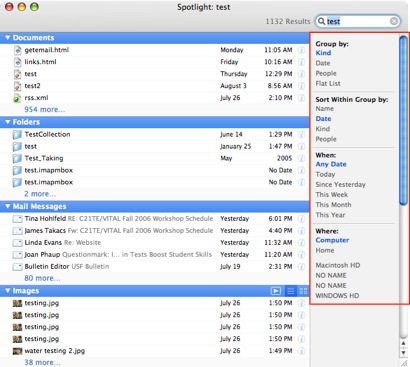Screen dimensions: 410x367
Task: Sort within group by People
Action: 326,139
